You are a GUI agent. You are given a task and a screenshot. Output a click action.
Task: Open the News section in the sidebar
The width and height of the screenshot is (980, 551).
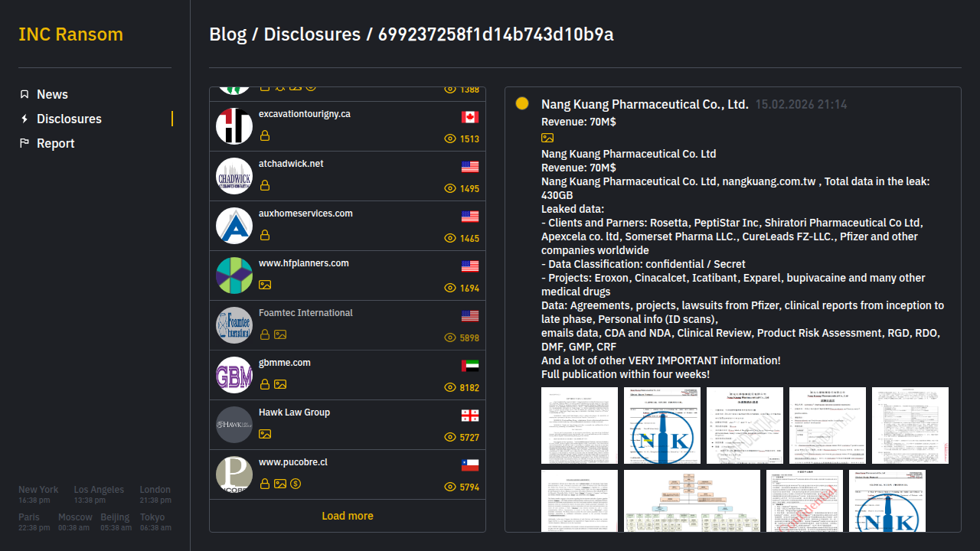[x=52, y=94]
